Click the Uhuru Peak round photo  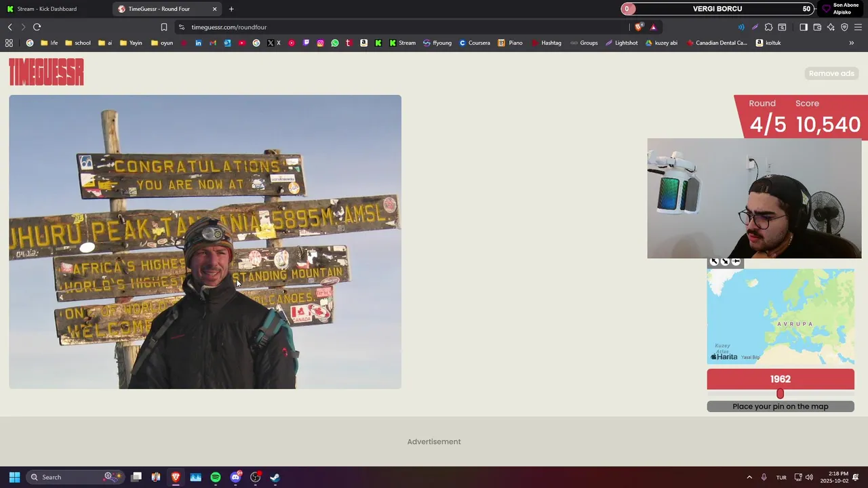tap(205, 242)
